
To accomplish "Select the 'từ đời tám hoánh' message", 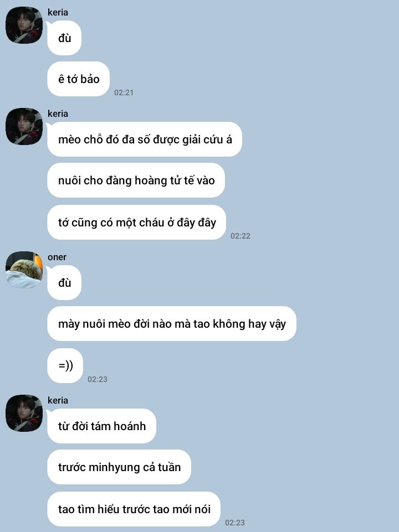I will coord(102,426).
